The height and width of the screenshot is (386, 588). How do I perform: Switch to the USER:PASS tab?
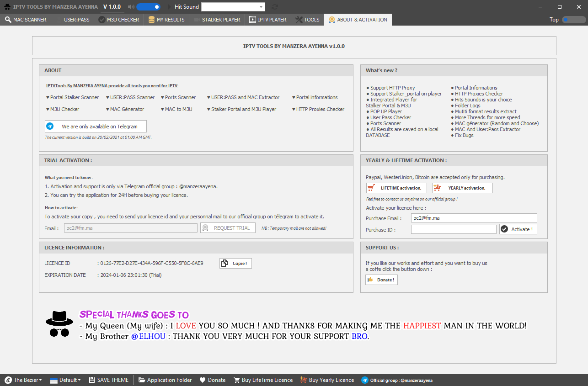(x=72, y=20)
